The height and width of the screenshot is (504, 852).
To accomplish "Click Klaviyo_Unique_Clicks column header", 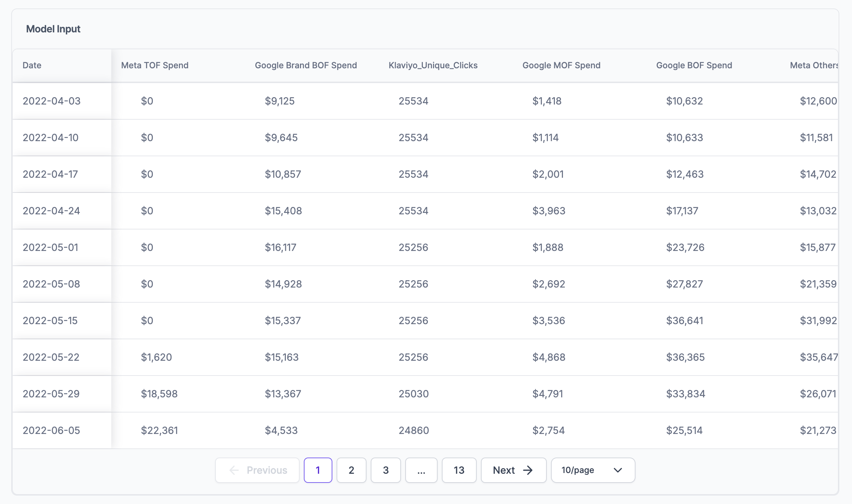I will pos(433,65).
